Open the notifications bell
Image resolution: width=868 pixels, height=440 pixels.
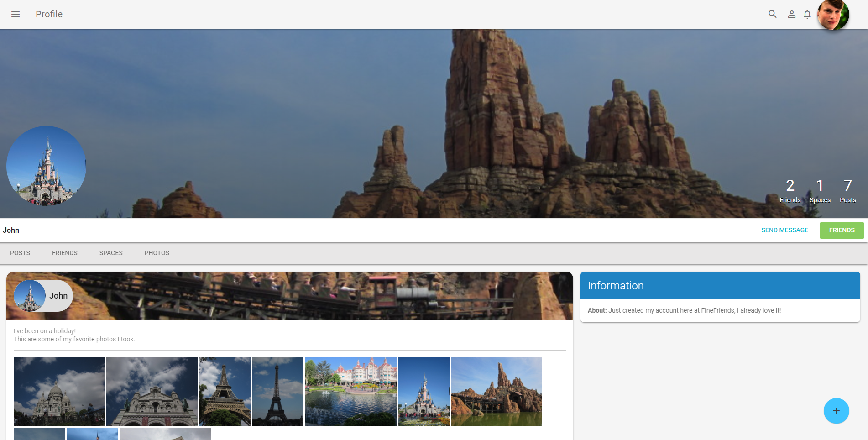tap(807, 14)
